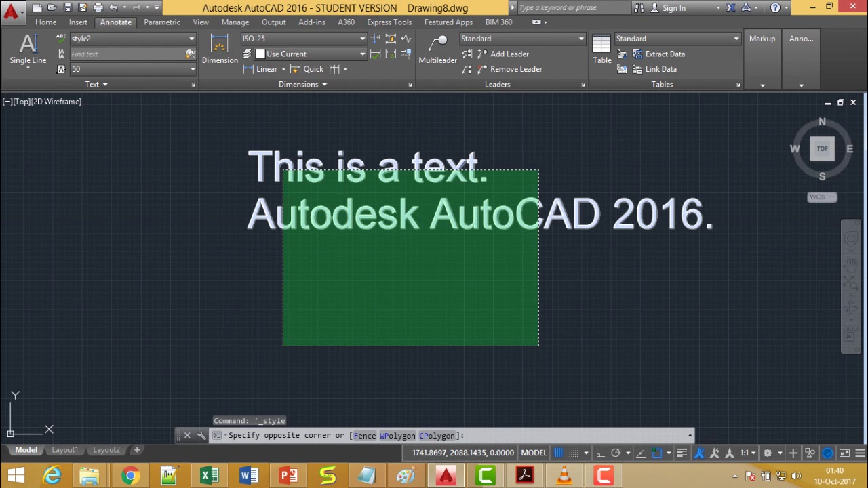Toggle snap mode in status bar
Image resolution: width=868 pixels, height=488 pixels.
(x=574, y=453)
